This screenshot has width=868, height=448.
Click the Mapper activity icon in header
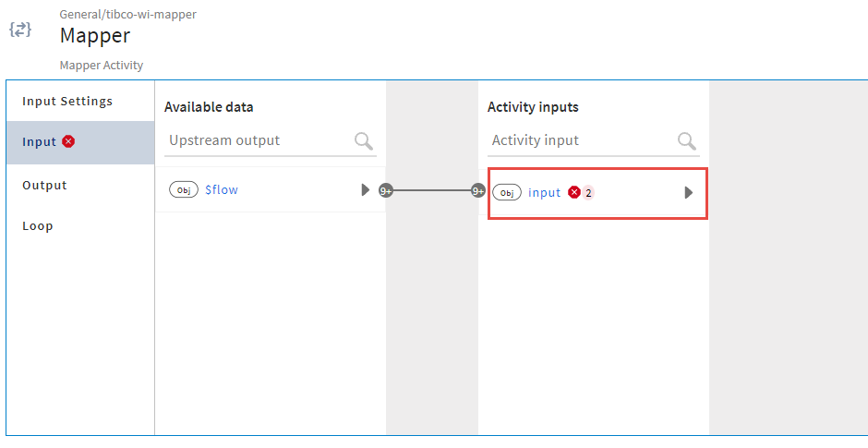(x=20, y=30)
